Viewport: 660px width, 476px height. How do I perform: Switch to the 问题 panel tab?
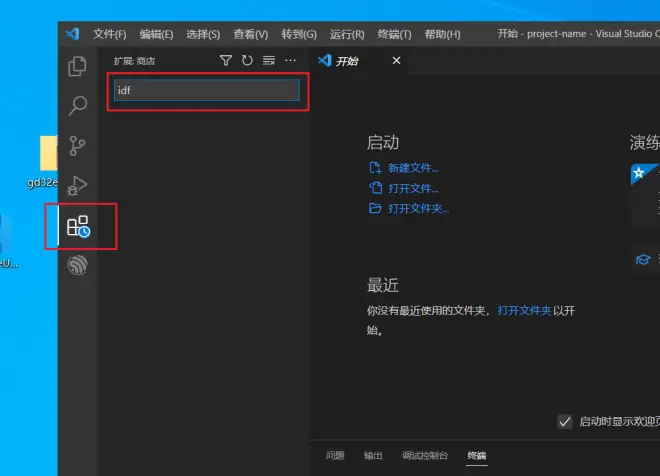[335, 455]
